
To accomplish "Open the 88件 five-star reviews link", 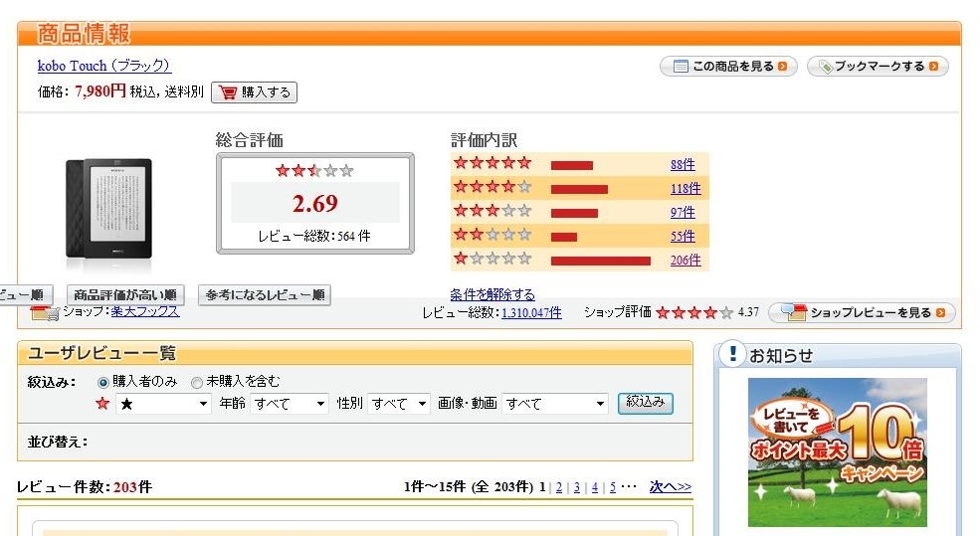I will 683,165.
